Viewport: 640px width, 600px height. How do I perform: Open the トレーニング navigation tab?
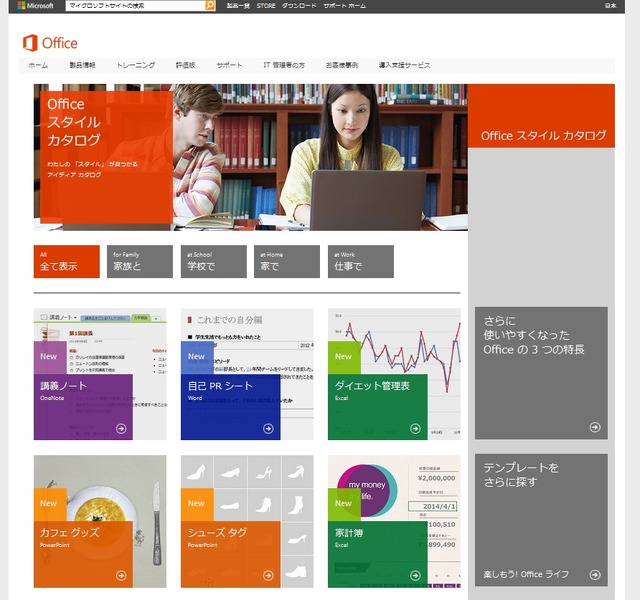click(x=136, y=65)
